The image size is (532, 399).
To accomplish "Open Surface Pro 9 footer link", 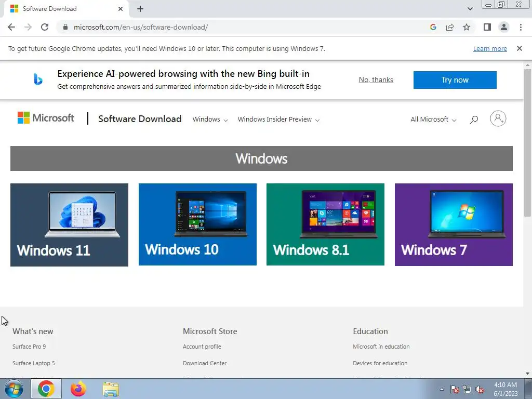I will click(29, 347).
